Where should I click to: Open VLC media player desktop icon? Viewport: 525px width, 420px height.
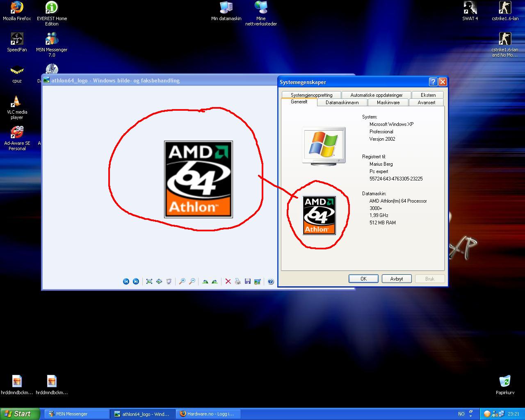click(17, 107)
